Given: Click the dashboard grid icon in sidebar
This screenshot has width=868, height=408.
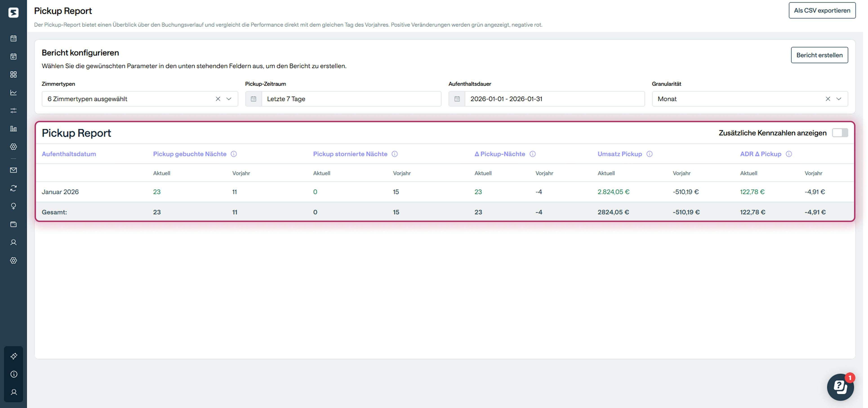Looking at the screenshot, I should tap(13, 74).
